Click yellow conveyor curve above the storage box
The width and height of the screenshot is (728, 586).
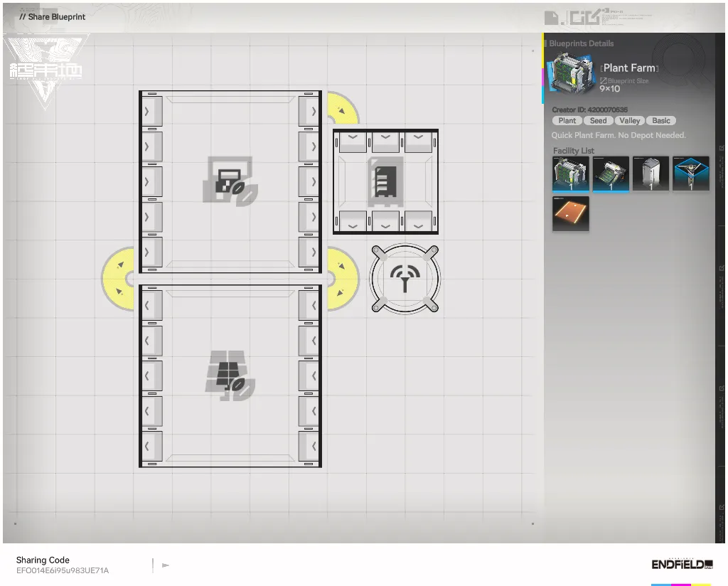(x=343, y=107)
